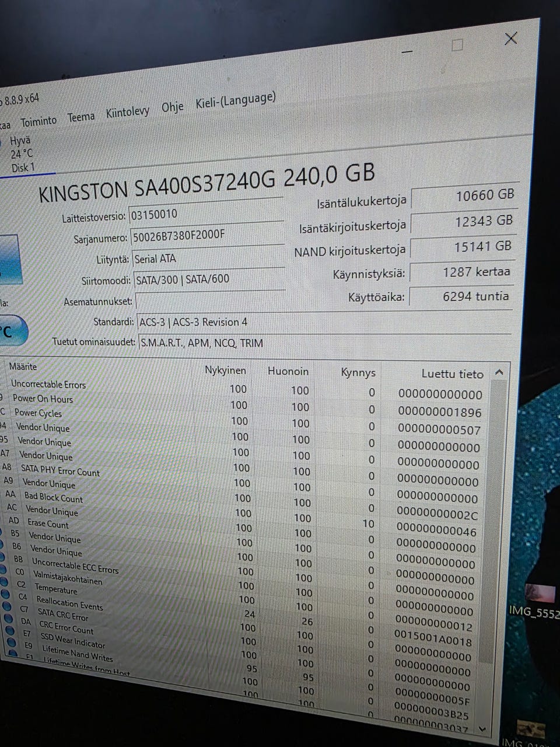560x747 pixels.
Task: Click the blue temperature badge
Action: point(12,331)
